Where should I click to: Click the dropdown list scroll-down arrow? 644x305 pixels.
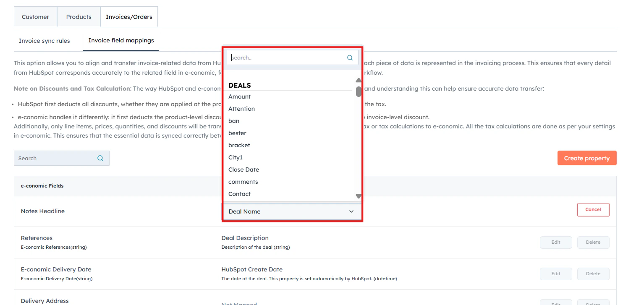tap(359, 196)
